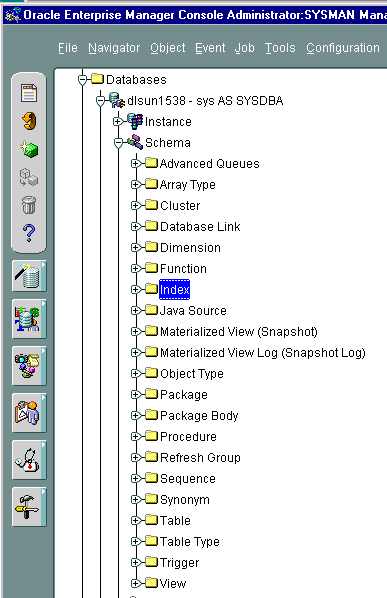Select the Table Type tree item
The width and height of the screenshot is (387, 598).
point(189,542)
